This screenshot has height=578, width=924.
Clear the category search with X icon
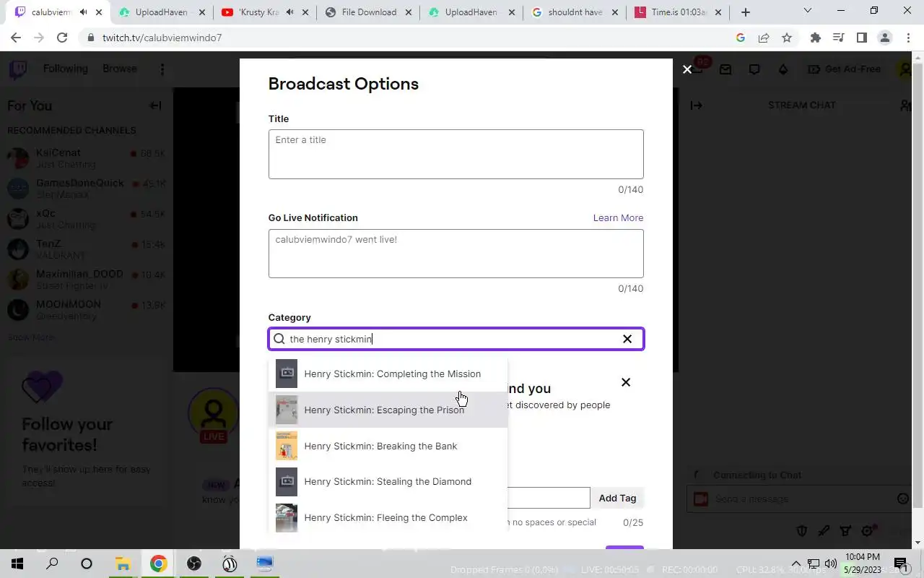(627, 339)
